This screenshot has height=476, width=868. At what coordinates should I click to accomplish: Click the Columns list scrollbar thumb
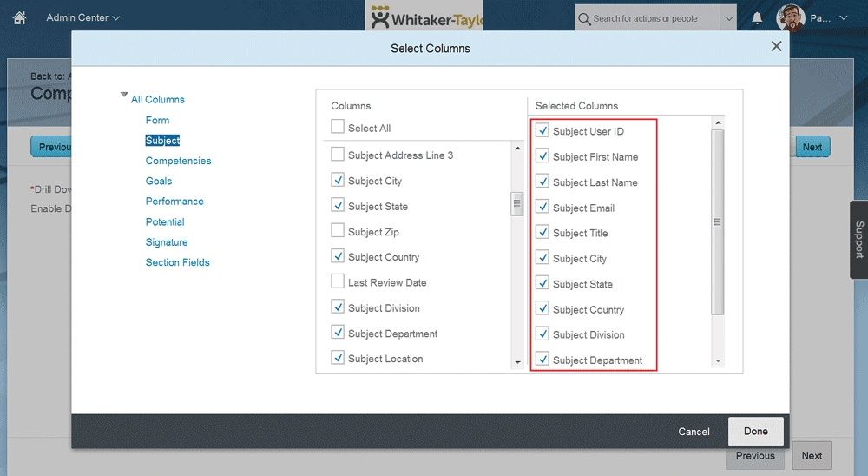[x=517, y=203]
